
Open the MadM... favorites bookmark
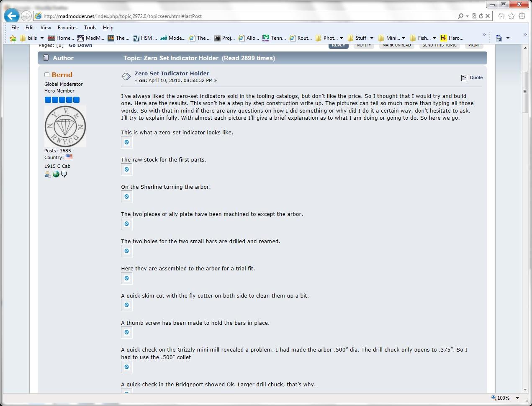(x=91, y=38)
